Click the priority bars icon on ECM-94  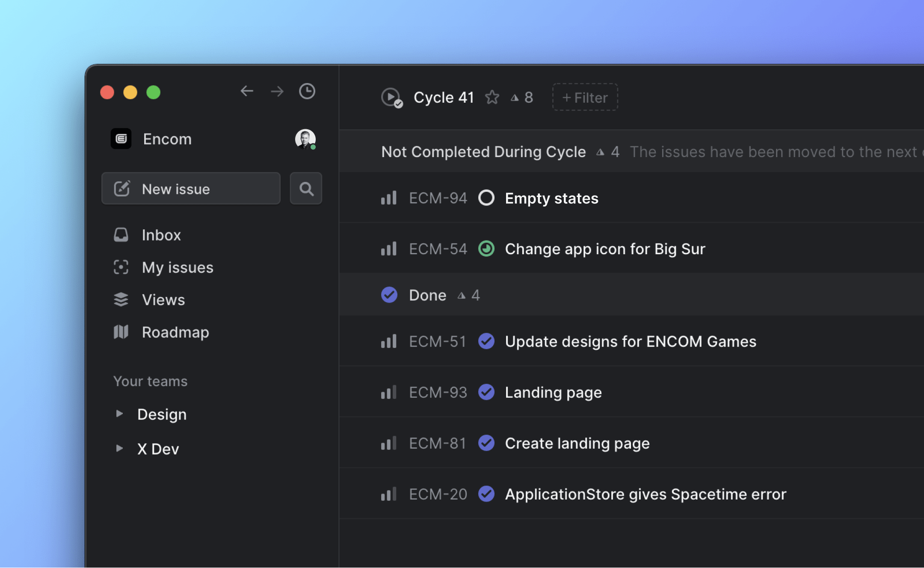389,198
